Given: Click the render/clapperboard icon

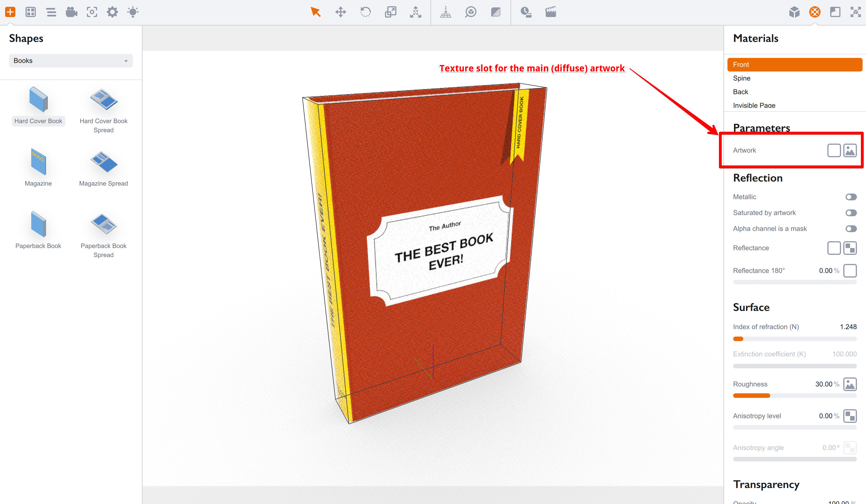Looking at the screenshot, I should (x=550, y=12).
